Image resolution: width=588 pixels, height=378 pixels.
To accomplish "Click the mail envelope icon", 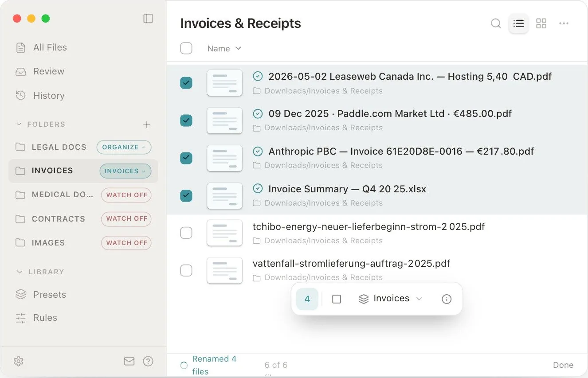I will [129, 361].
